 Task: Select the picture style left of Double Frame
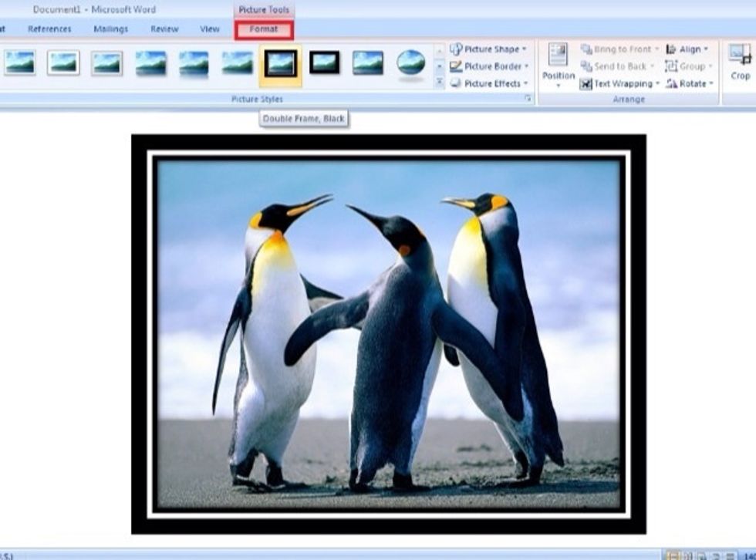[237, 63]
